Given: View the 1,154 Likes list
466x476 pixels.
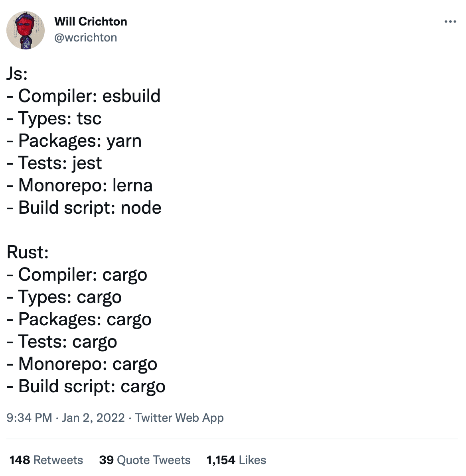Looking at the screenshot, I should click(236, 460).
